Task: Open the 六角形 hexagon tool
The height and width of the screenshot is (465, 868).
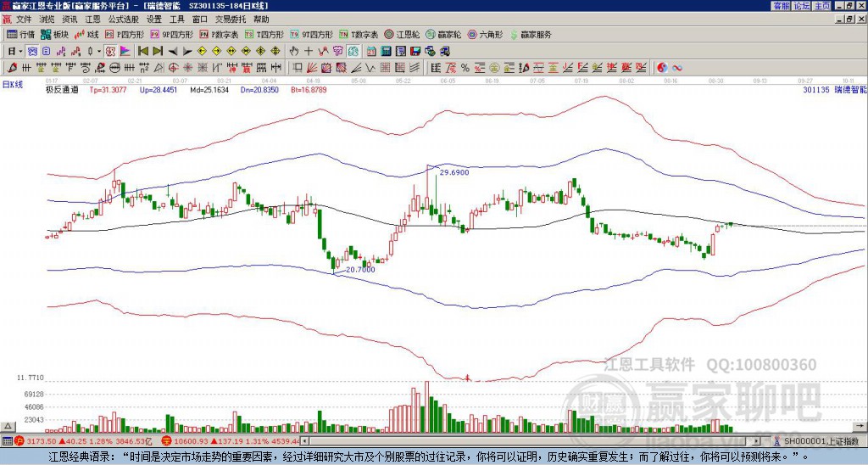Action: (486, 34)
